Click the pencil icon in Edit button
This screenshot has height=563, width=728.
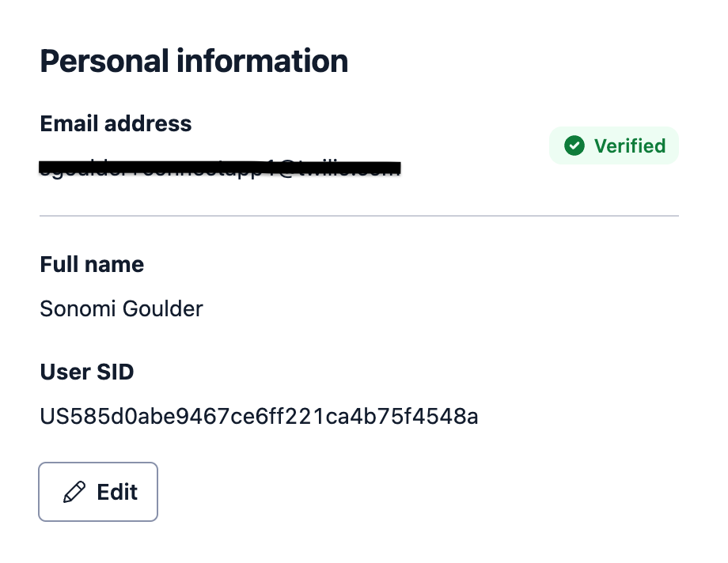click(74, 492)
